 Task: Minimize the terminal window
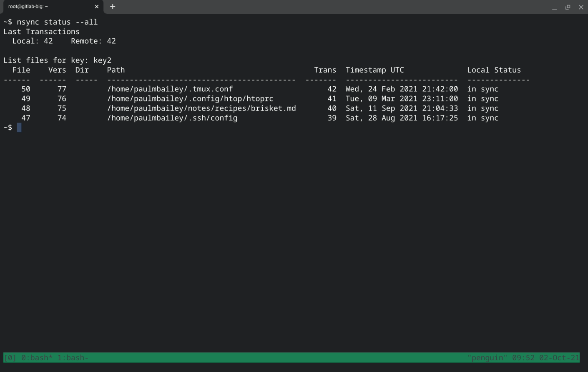(x=554, y=7)
